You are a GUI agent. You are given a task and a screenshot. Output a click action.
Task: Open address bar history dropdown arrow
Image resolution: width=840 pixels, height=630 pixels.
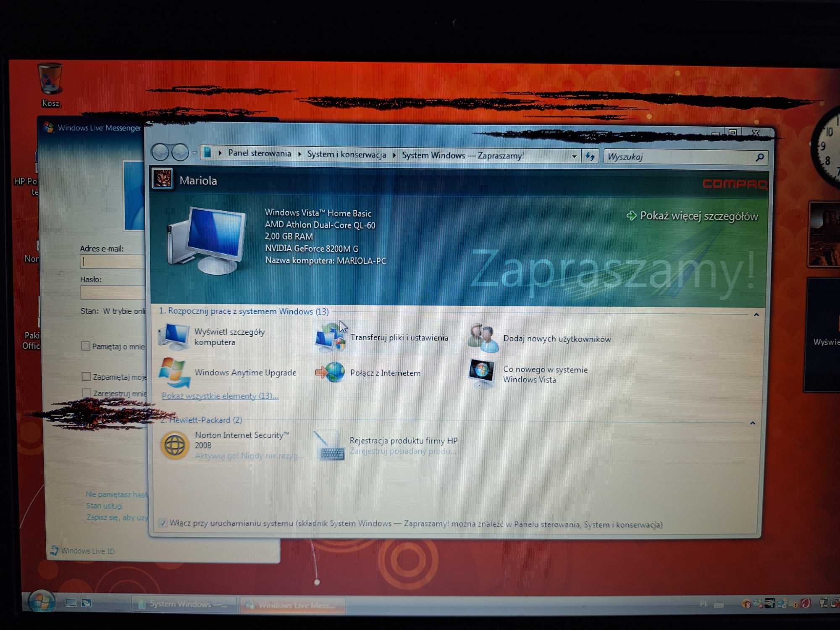[x=574, y=156]
